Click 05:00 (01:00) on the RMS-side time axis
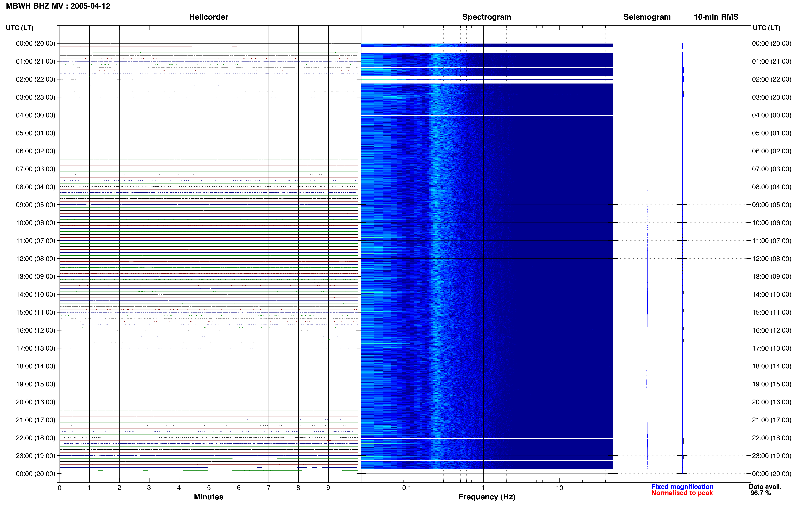 771,133
